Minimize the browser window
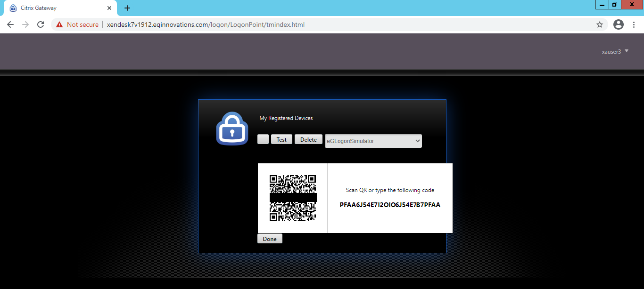 [x=602, y=4]
